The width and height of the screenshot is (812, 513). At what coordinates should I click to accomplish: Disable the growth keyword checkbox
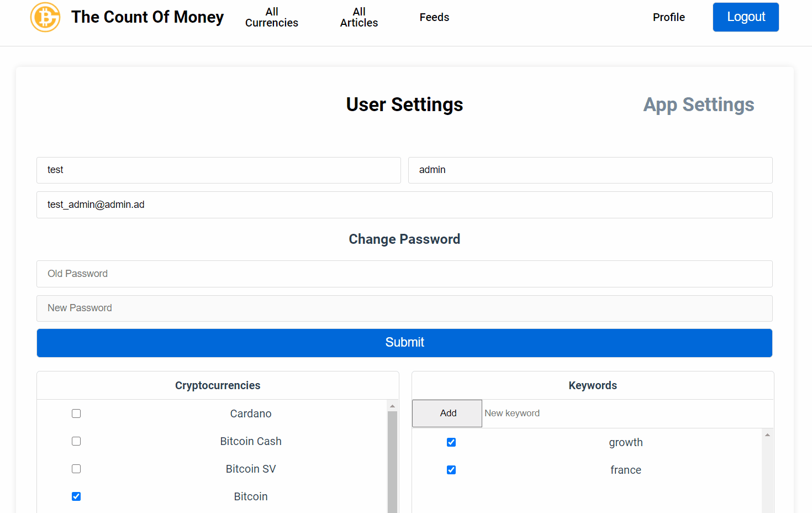pyautogui.click(x=451, y=442)
